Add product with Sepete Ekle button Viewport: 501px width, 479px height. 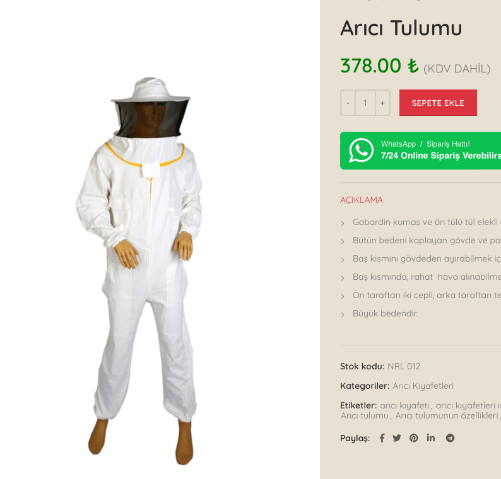(438, 103)
